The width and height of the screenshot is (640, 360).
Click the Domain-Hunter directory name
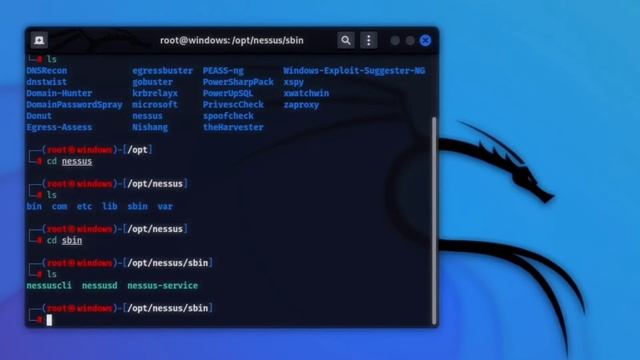pyautogui.click(x=59, y=93)
